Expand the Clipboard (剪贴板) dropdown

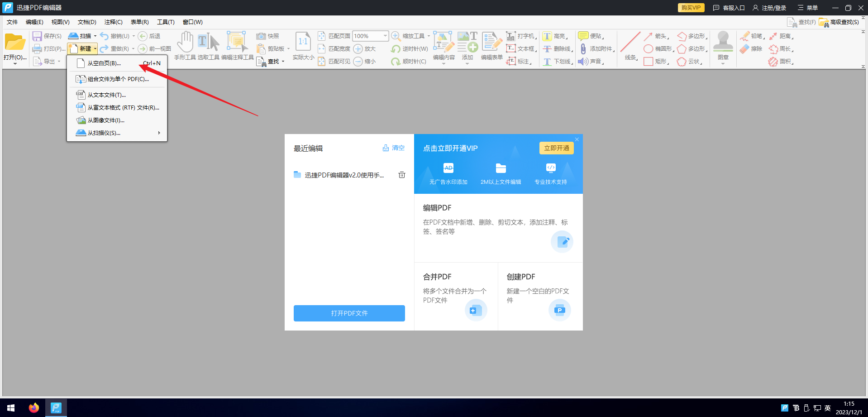288,49
